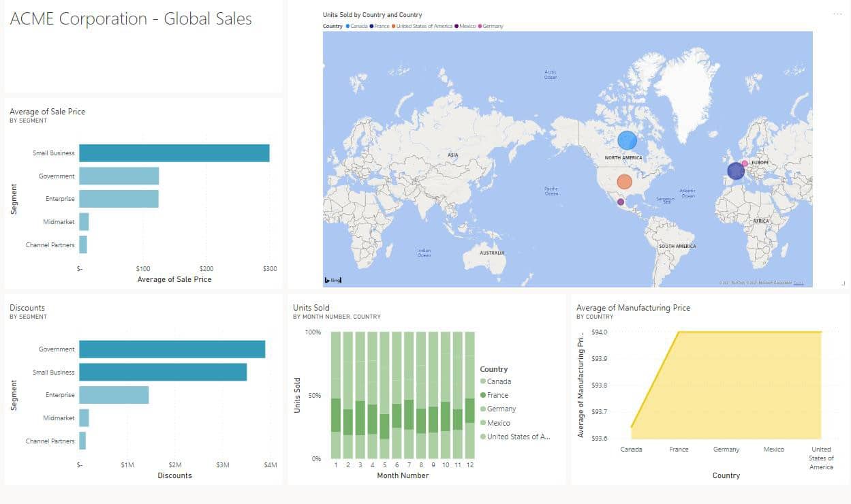Select the dark blue France bubble on map
Screen dimensions: 851x504
(736, 171)
